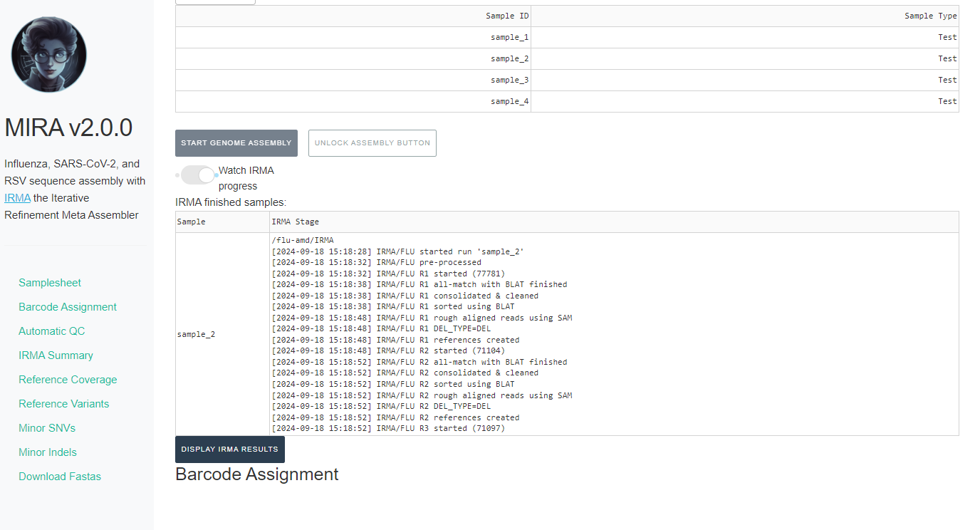Open the IRMA hyperlink in sidebar
The height and width of the screenshot is (530, 980).
(17, 198)
